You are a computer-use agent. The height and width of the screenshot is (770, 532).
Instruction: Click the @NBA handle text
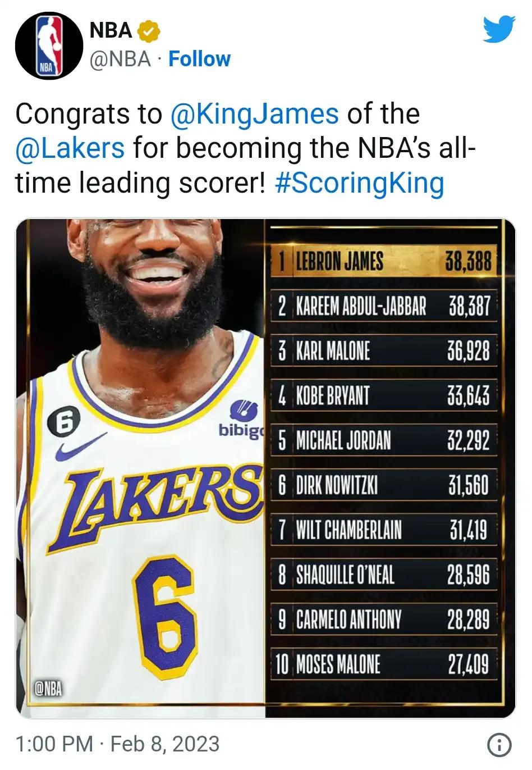point(120,59)
